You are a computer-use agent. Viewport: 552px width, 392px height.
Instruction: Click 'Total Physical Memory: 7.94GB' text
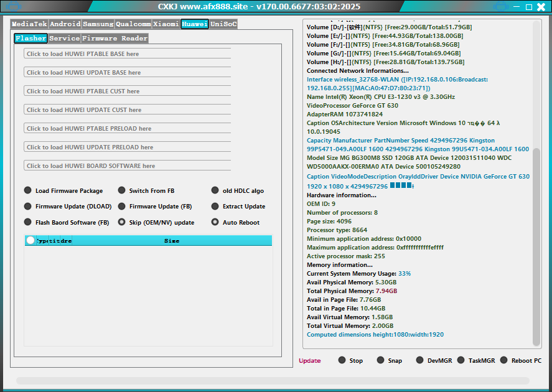(352, 291)
